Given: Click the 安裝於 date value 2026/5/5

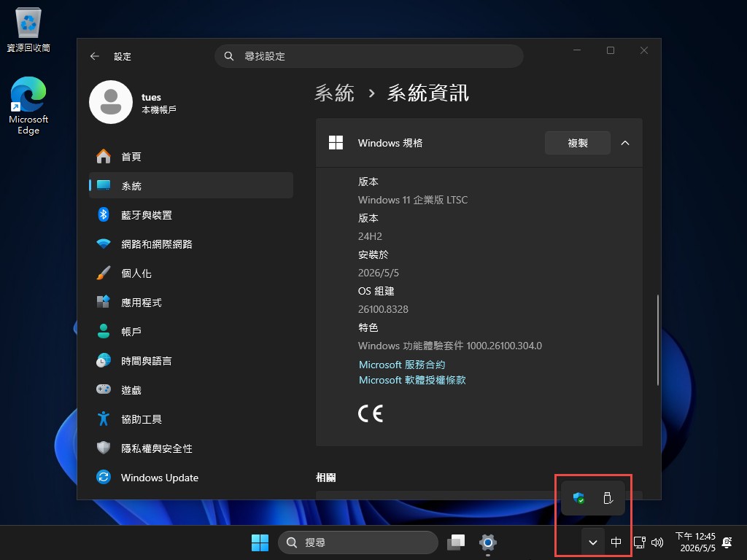Looking at the screenshot, I should click(379, 273).
